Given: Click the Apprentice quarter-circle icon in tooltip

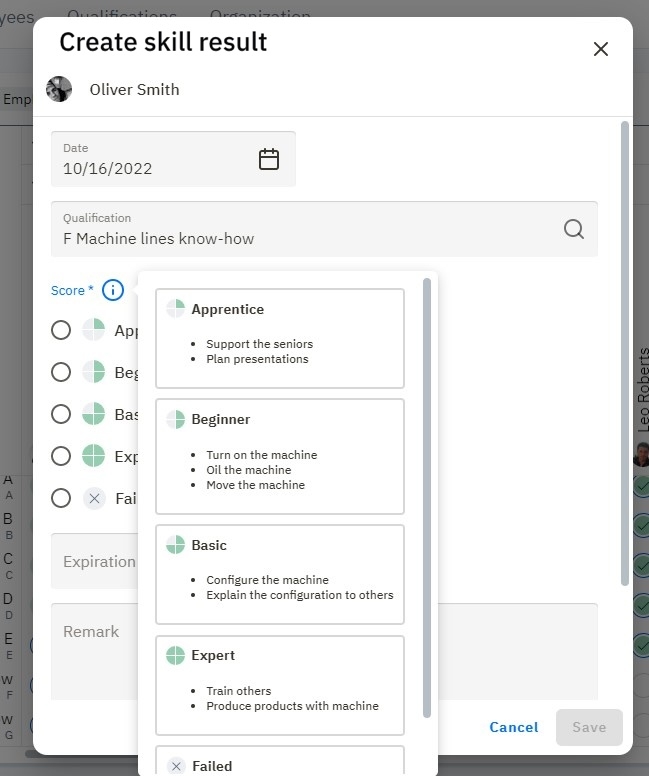Looking at the screenshot, I should [176, 309].
